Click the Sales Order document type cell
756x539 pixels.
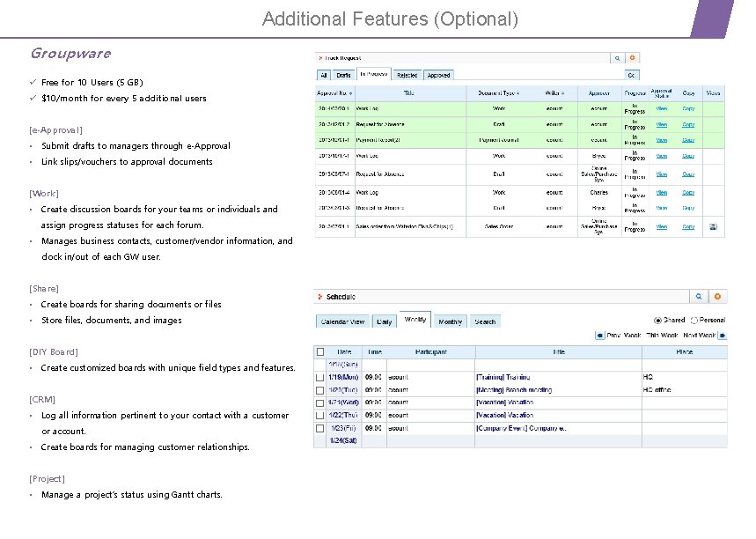[499, 227]
